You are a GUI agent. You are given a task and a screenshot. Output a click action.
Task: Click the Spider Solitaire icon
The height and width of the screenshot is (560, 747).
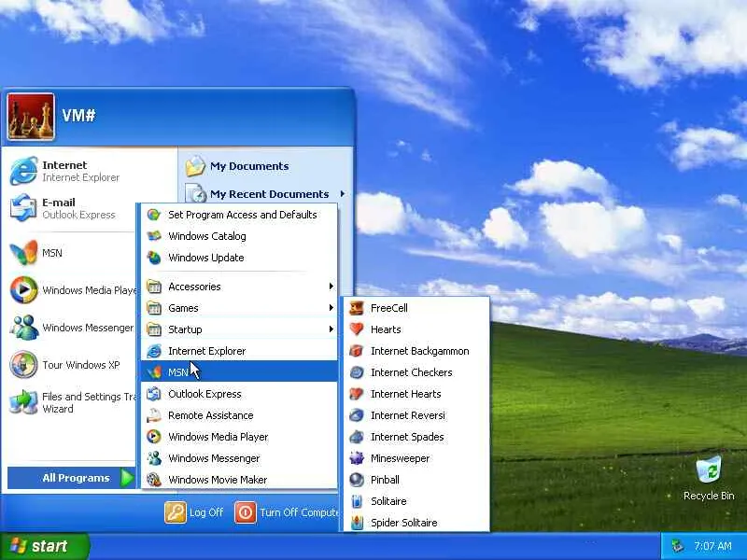coord(357,523)
